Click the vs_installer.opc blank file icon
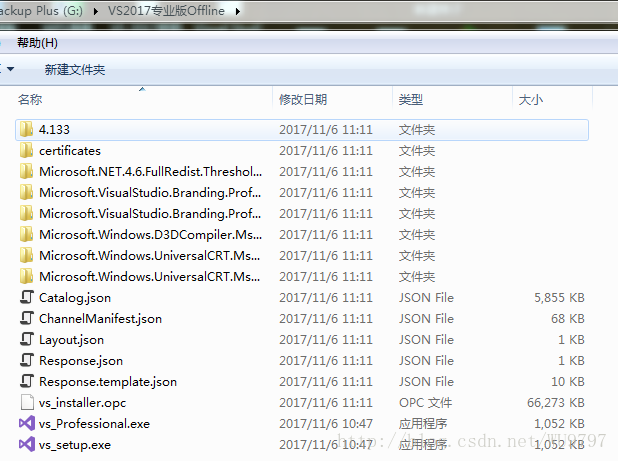 pos(27,403)
